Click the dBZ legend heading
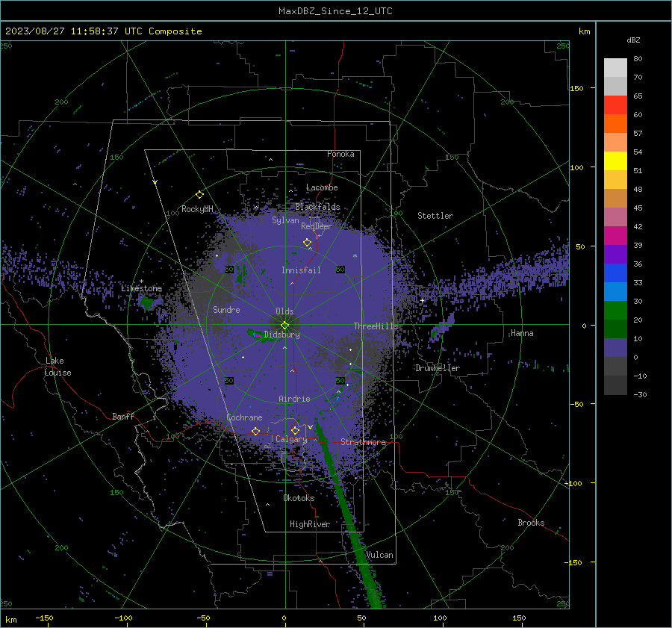The height and width of the screenshot is (628, 672). [x=633, y=40]
